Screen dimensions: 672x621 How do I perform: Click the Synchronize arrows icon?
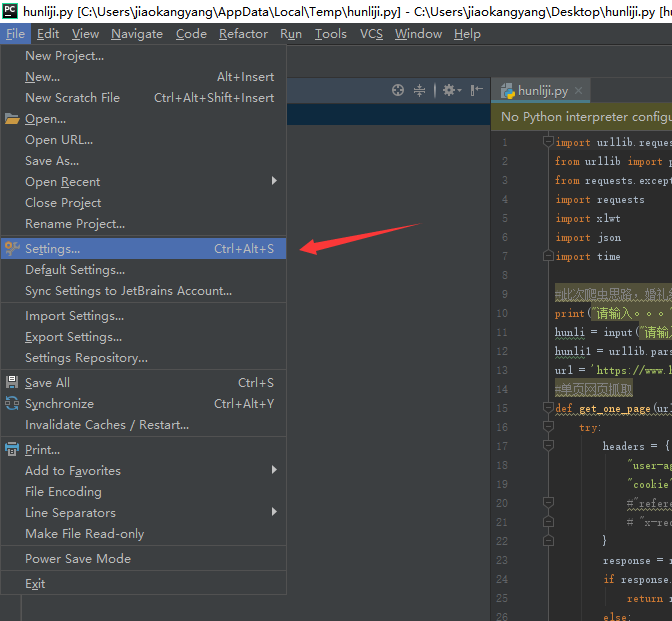click(x=12, y=403)
